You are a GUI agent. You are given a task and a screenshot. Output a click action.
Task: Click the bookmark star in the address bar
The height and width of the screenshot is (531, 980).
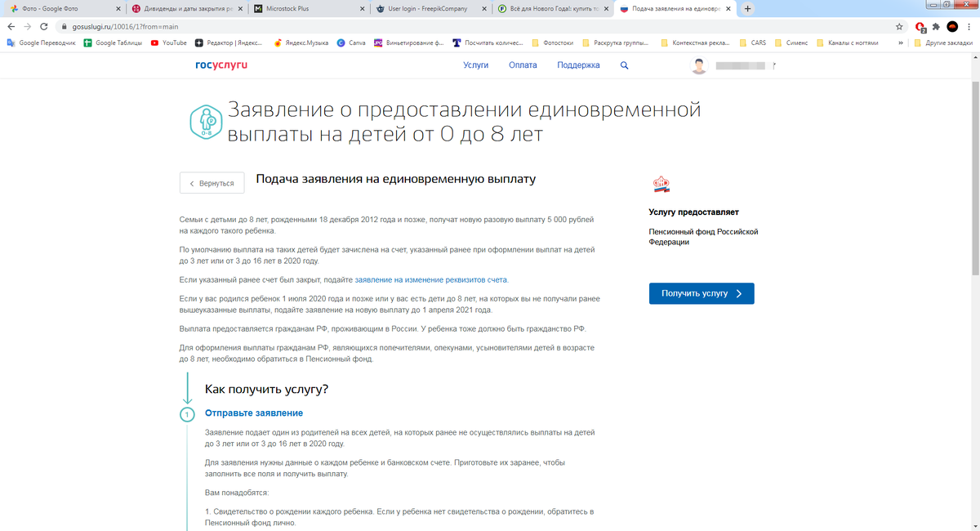point(899,25)
